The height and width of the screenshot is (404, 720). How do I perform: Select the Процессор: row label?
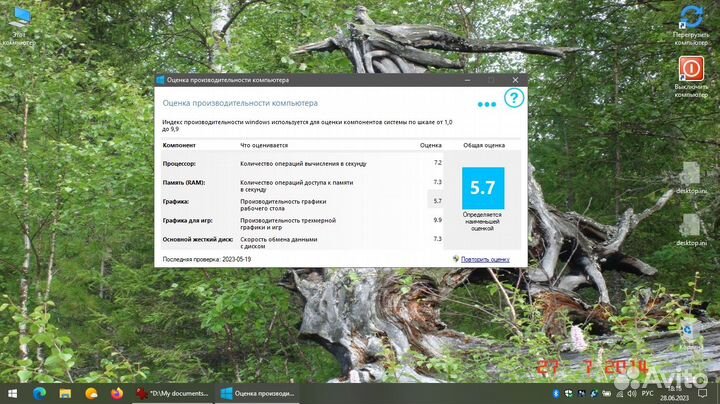tap(179, 163)
